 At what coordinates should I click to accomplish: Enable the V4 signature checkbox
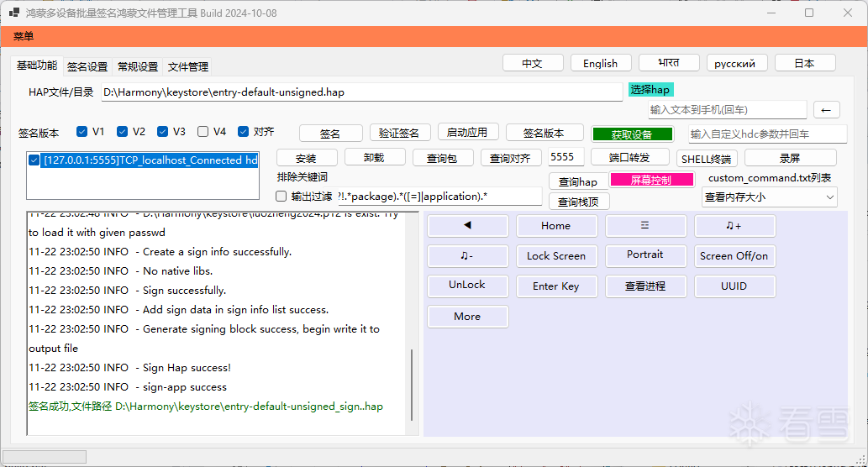(203, 132)
